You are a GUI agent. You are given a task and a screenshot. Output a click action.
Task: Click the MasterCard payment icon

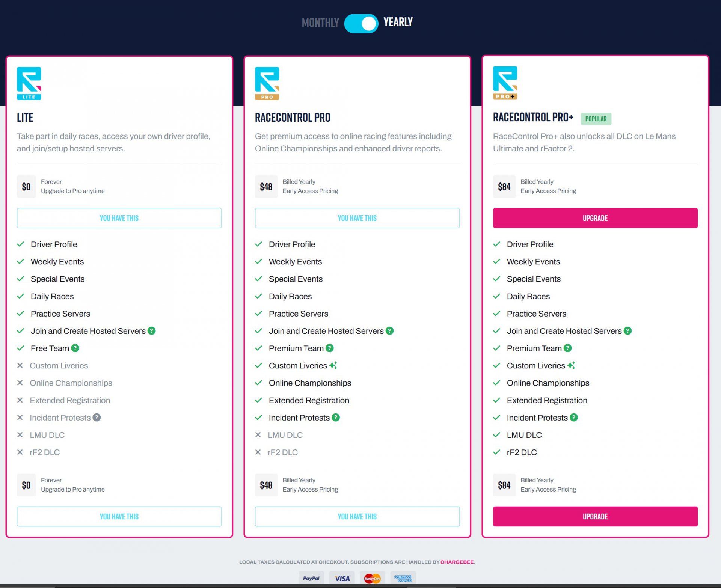[x=373, y=578]
